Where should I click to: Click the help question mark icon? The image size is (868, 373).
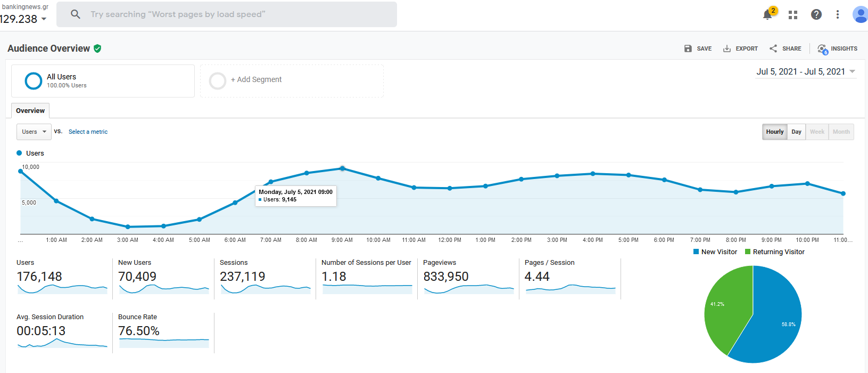816,14
